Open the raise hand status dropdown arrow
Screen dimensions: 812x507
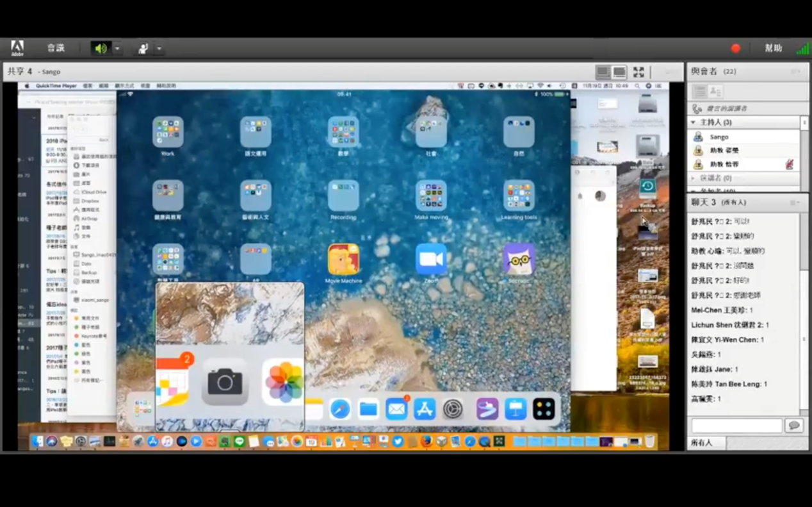coord(159,49)
